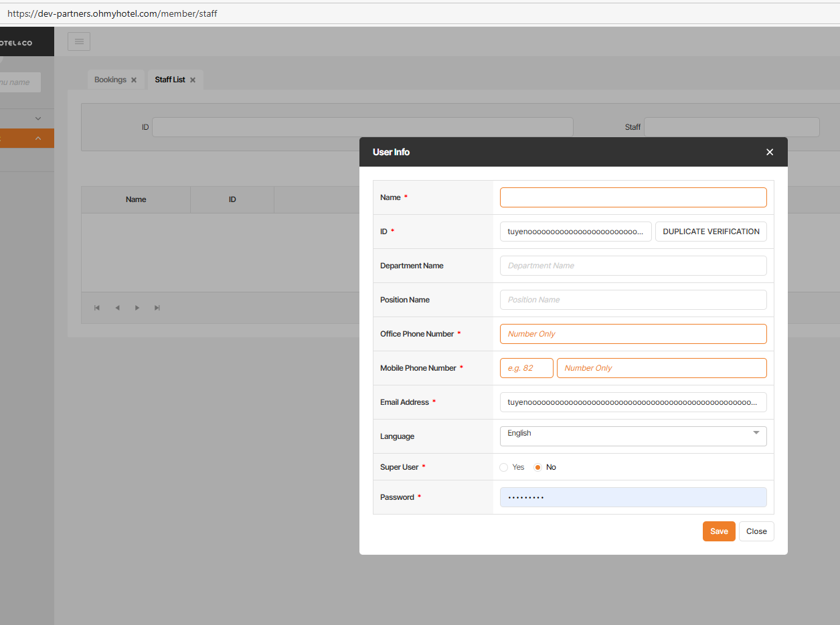Close the Bookings tab with its X icon

134,80
